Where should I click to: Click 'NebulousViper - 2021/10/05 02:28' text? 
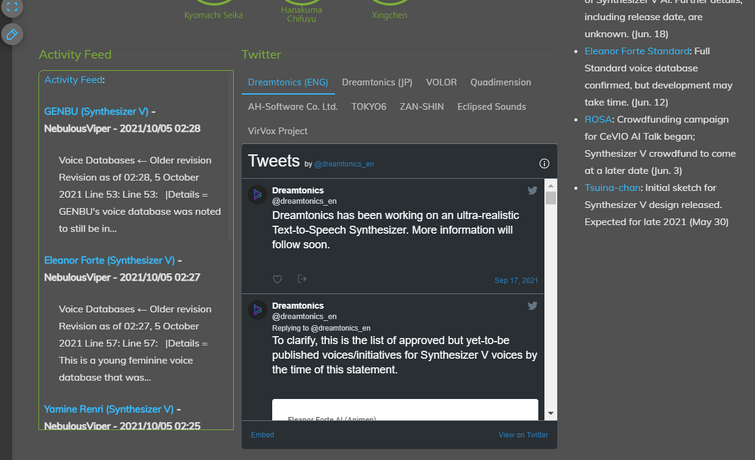(x=122, y=129)
